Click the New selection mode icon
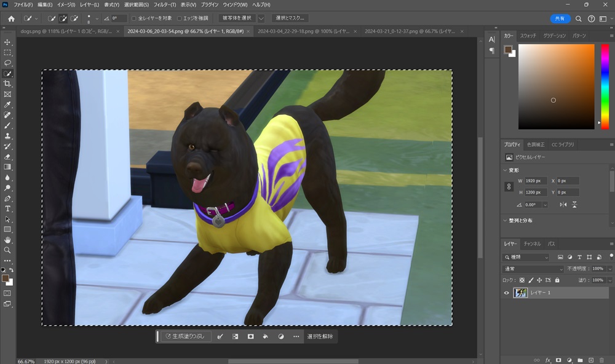 tap(52, 18)
